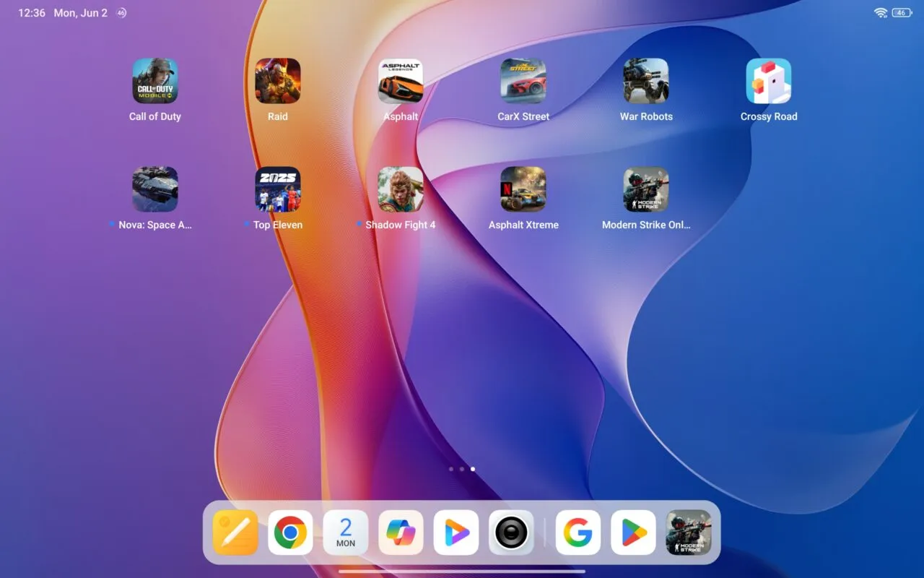Open the Asphalt Legends racing game
924x578 pixels.
(x=401, y=81)
